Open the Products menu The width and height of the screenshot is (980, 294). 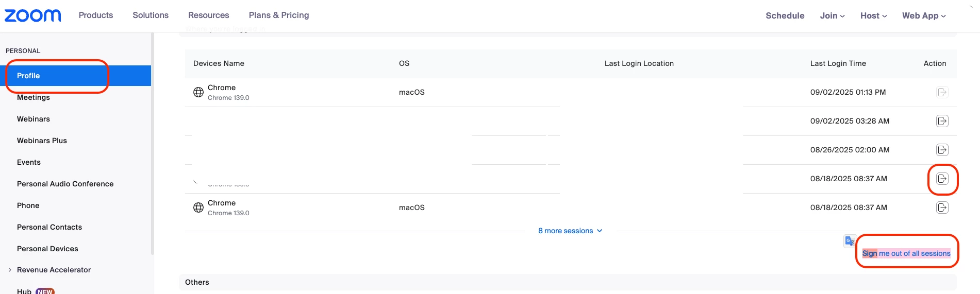96,15
